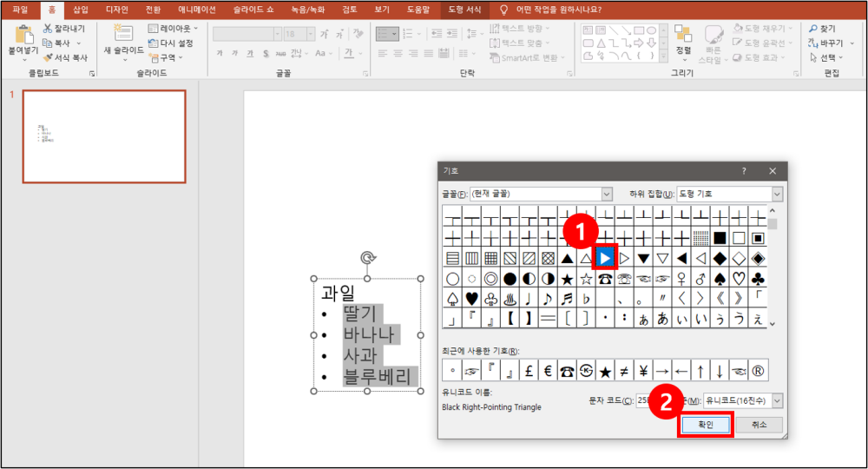Select the black spade suit symbol

(x=720, y=279)
